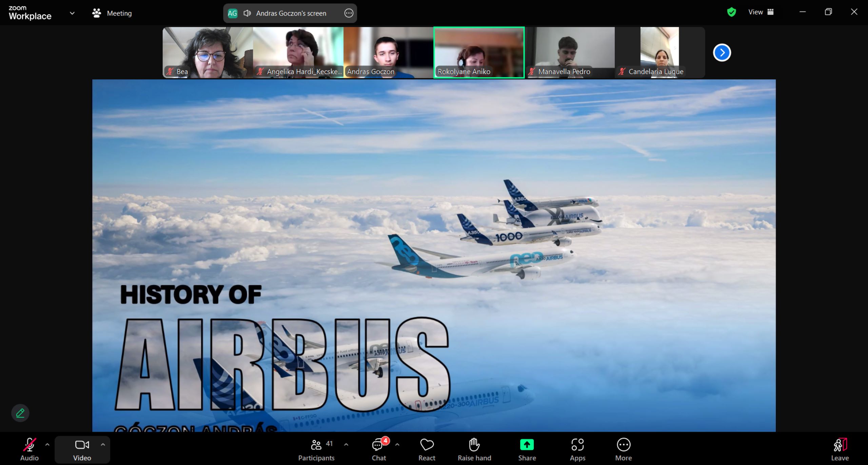Expand audio options caret next to Audio
This screenshot has height=465, width=868.
pos(47,444)
